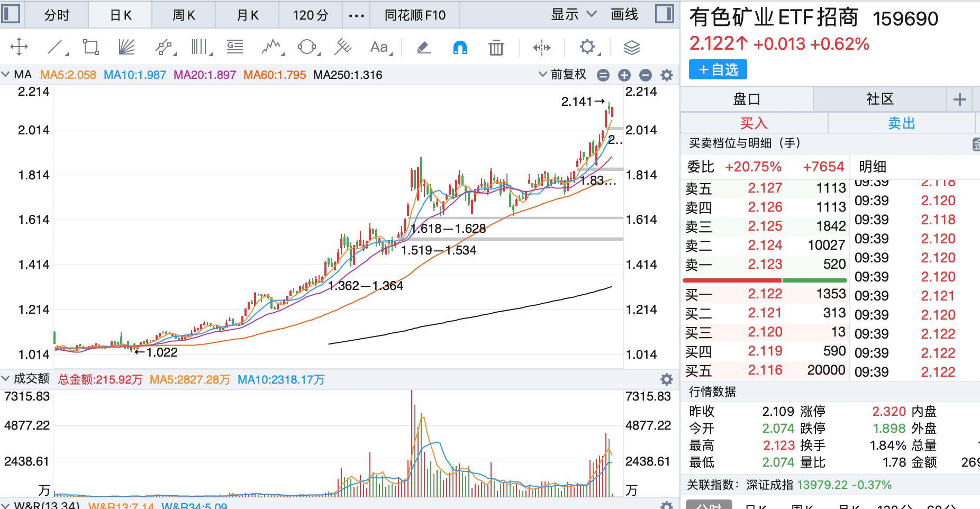
Task: Click the trash icon to delete drawings
Action: (x=496, y=48)
